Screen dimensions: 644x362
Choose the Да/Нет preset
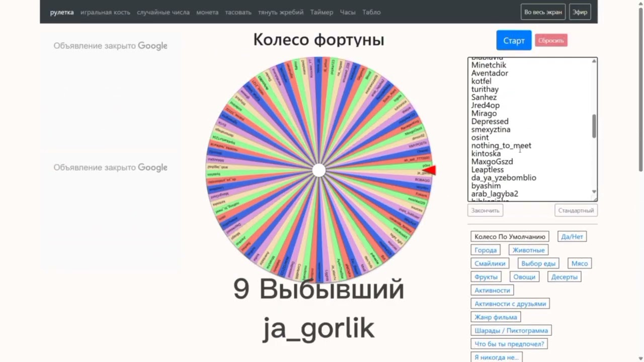tap(572, 236)
